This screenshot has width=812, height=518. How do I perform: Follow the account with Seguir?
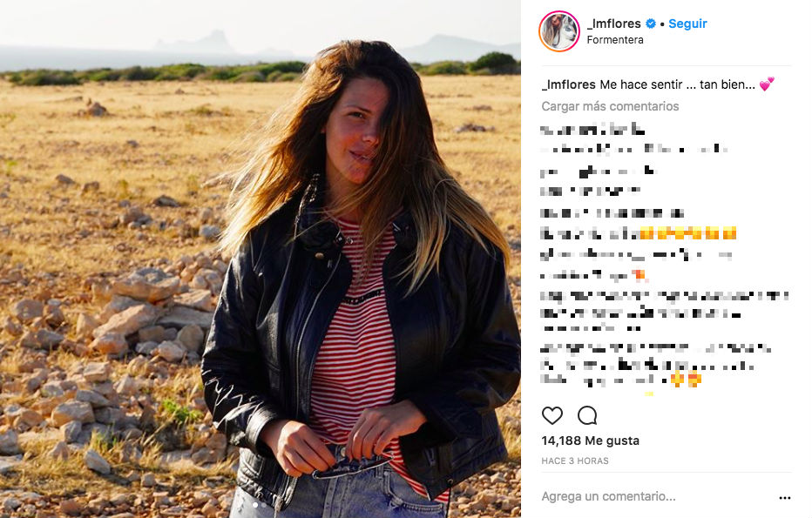point(687,24)
